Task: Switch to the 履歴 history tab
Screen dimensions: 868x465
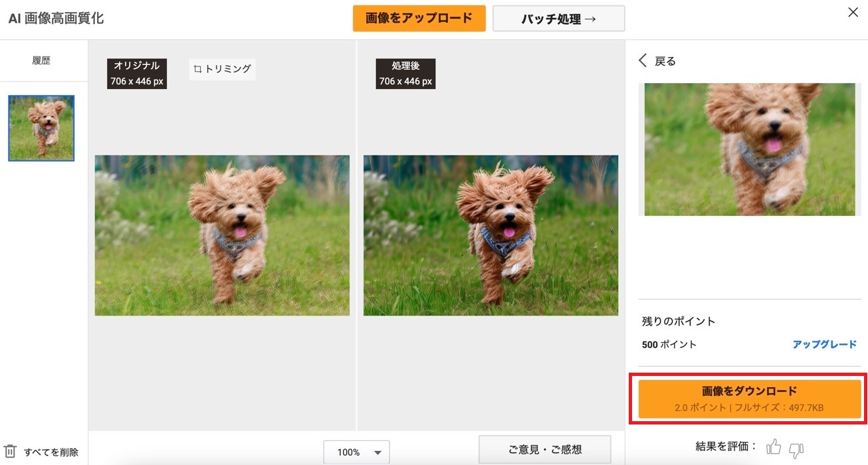Action: pyautogui.click(x=43, y=60)
